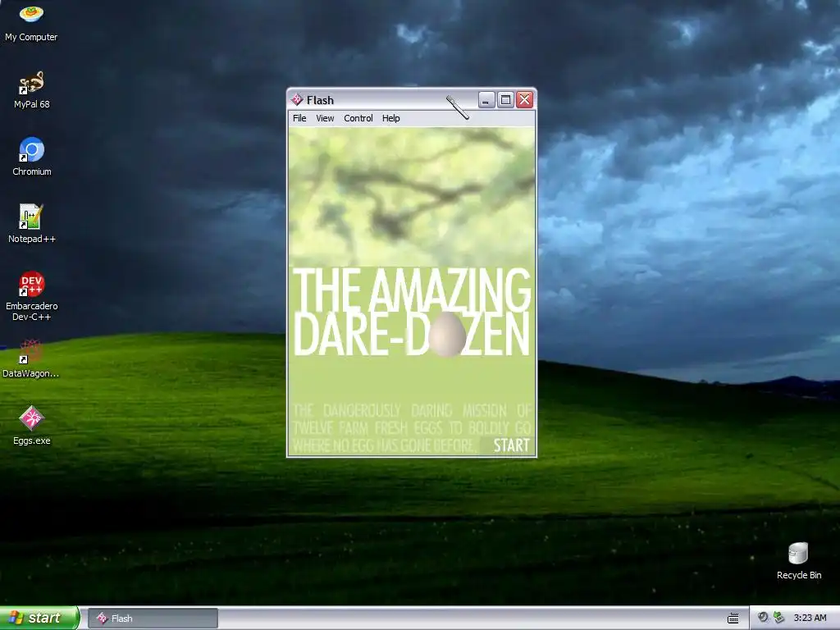Click the Windows start button
The image size is (840, 630).
[x=39, y=618]
